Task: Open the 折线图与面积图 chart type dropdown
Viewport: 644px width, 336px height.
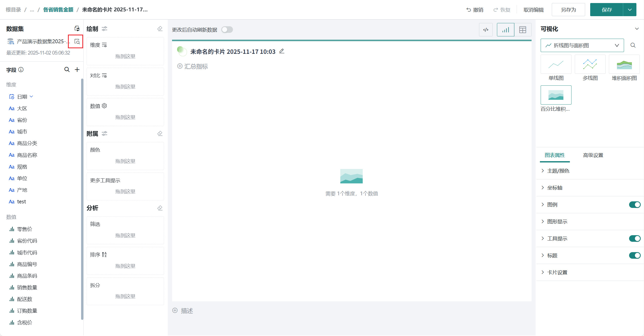Action: click(582, 45)
